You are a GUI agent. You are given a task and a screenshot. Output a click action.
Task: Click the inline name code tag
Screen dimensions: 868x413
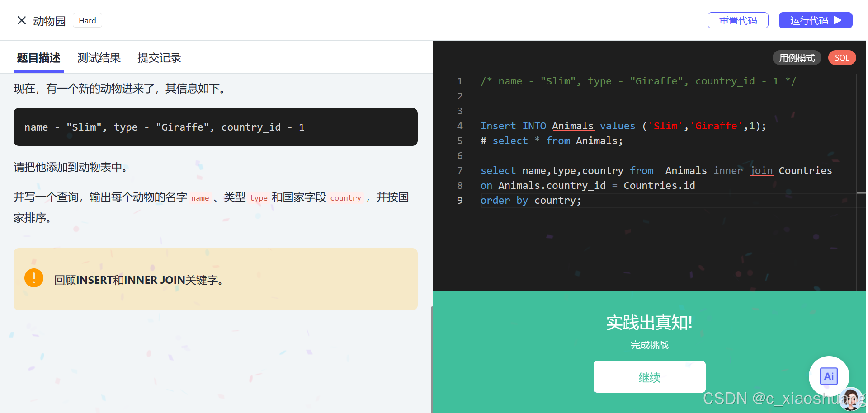[x=200, y=197]
